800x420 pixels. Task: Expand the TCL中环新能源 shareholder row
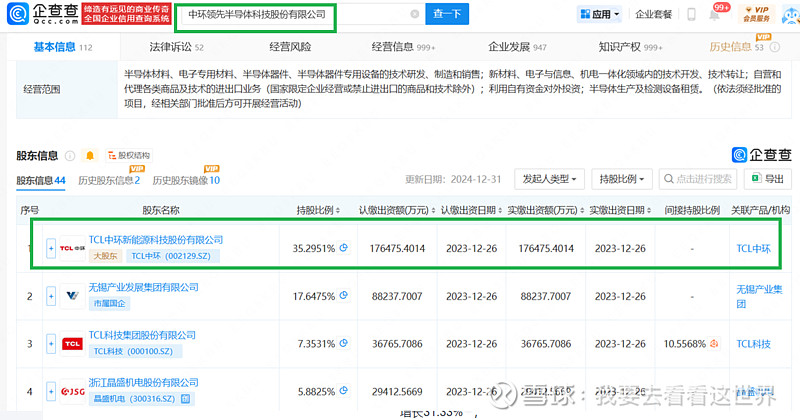click(50, 248)
